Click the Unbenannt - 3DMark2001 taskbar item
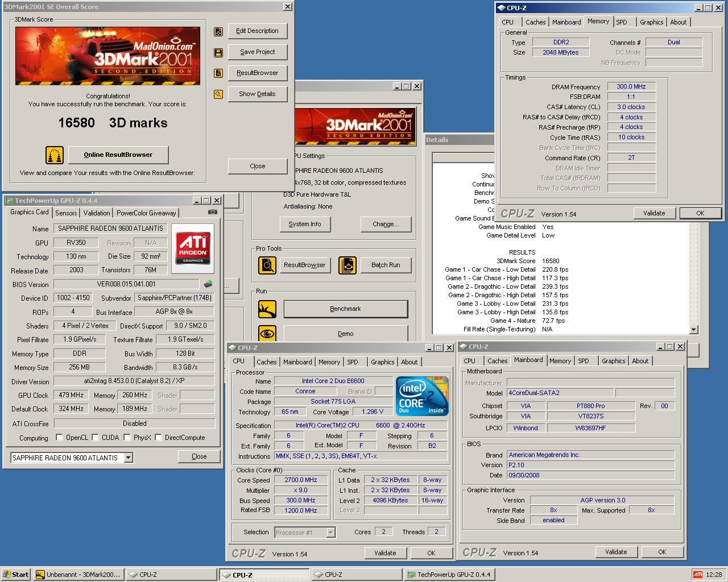 pos(78,575)
